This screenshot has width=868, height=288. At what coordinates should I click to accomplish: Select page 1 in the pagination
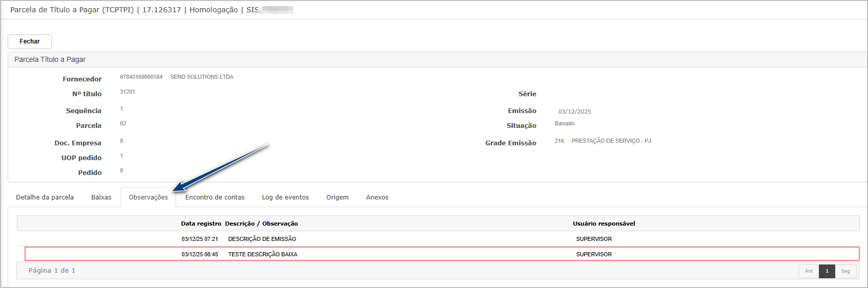827,271
